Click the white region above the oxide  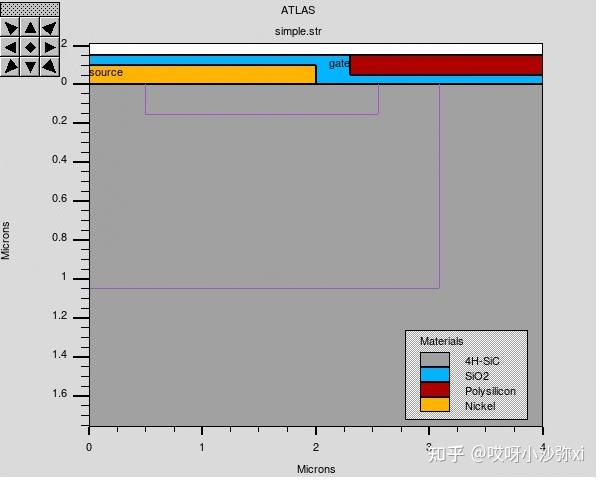coord(316,49)
